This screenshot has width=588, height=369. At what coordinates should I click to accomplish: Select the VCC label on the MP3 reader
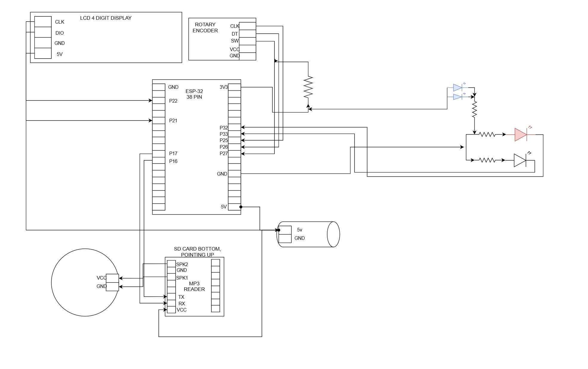point(182,310)
